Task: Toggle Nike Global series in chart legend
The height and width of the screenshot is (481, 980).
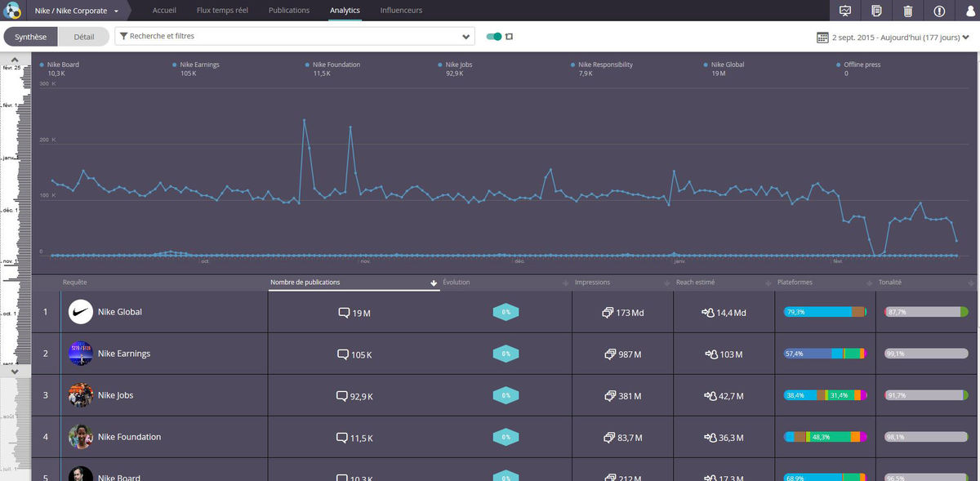Action: [727, 65]
